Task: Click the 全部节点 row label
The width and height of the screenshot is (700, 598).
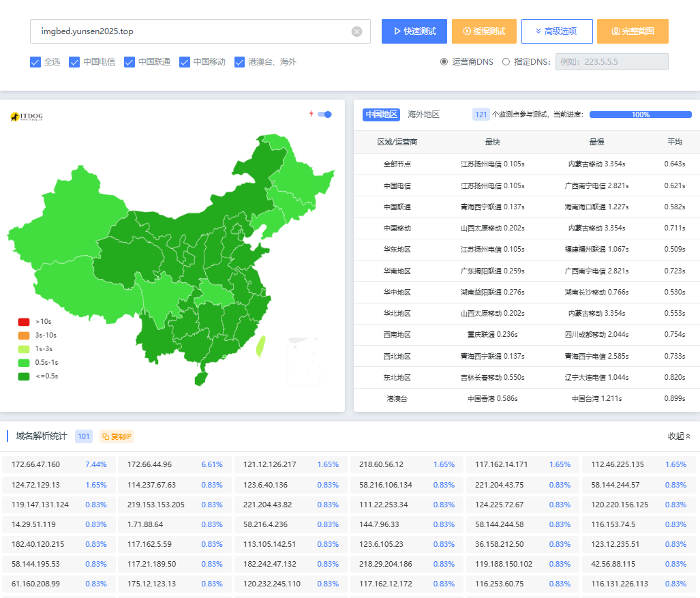Action: tap(397, 164)
